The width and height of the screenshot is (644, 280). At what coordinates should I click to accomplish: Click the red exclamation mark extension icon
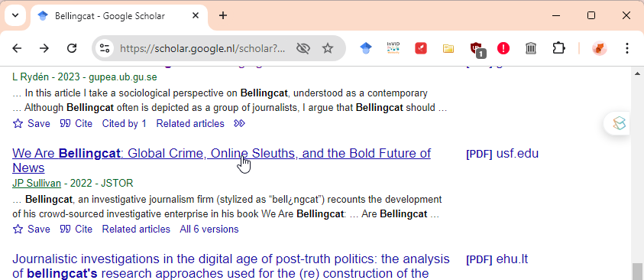pyautogui.click(x=503, y=48)
